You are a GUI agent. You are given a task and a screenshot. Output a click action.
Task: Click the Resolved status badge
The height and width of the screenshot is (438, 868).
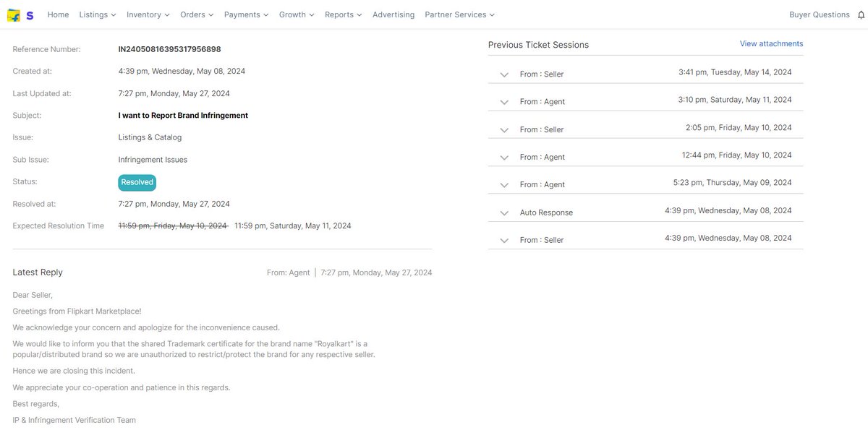pos(137,182)
